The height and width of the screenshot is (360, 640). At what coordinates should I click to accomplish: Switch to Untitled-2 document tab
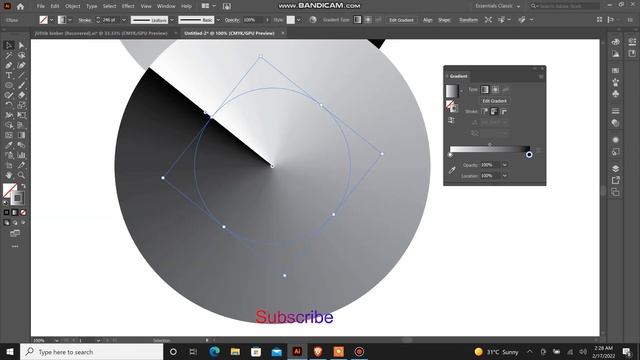click(229, 33)
